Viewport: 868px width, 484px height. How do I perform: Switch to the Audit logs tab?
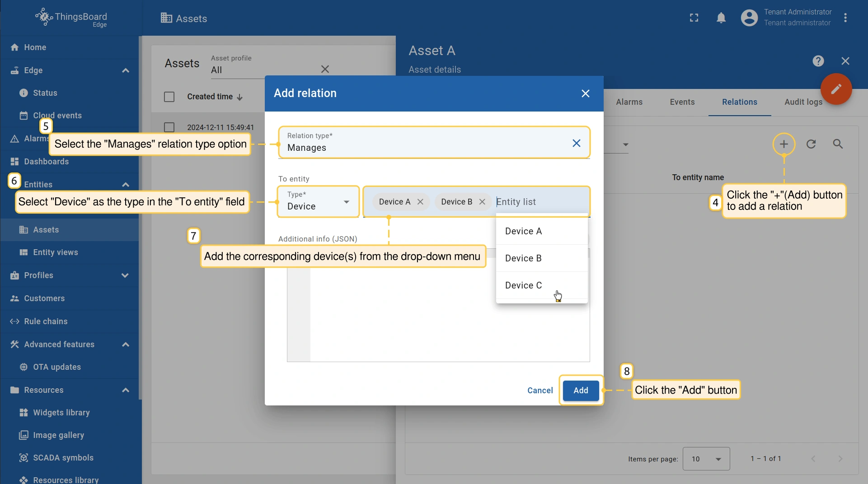[803, 102]
